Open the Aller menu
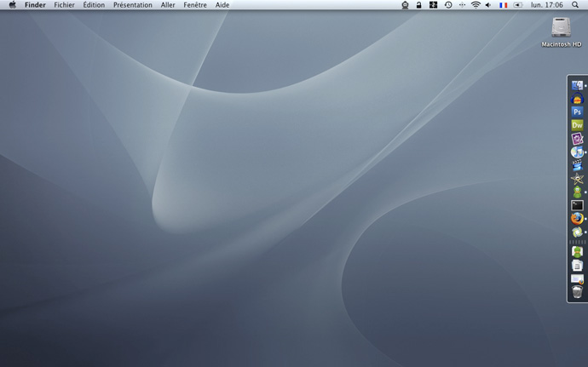 click(168, 5)
